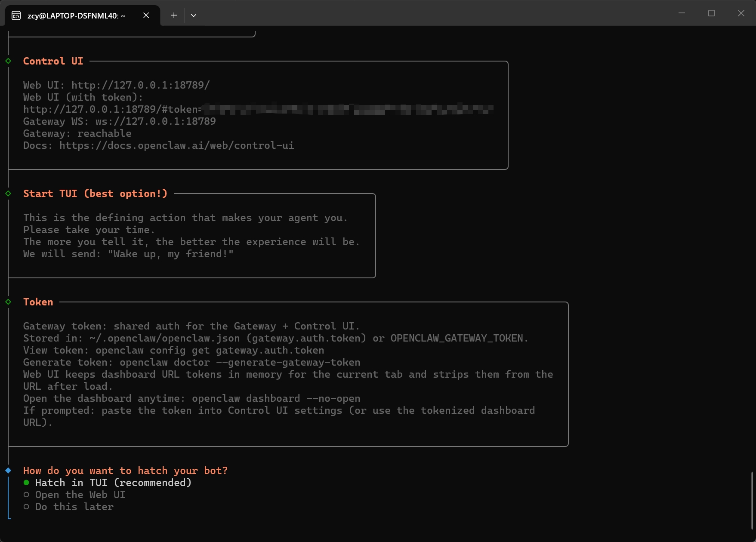Click the Gateway WS ws://127.0.0.1:18789 address

156,121
